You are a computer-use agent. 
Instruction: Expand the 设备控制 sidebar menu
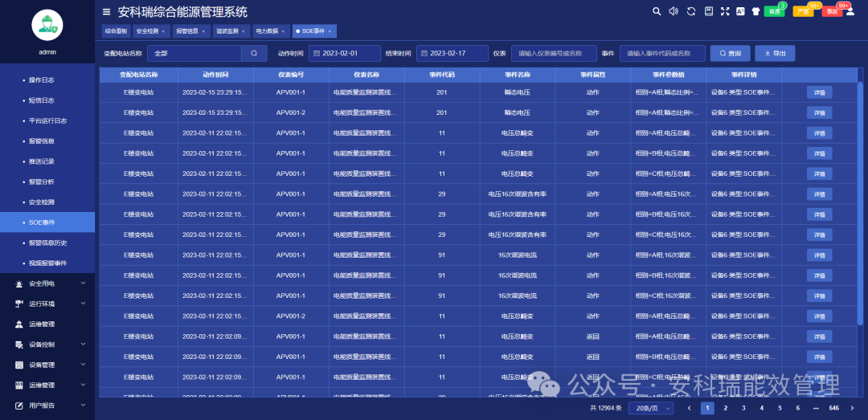point(47,345)
